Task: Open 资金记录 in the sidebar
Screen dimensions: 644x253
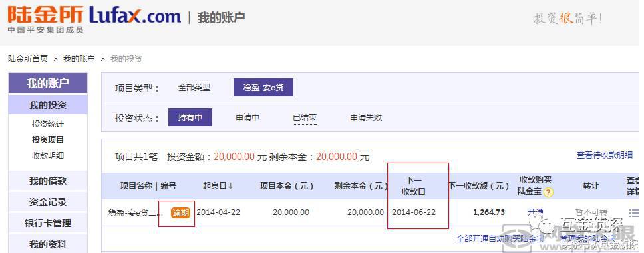Action: pyautogui.click(x=48, y=202)
